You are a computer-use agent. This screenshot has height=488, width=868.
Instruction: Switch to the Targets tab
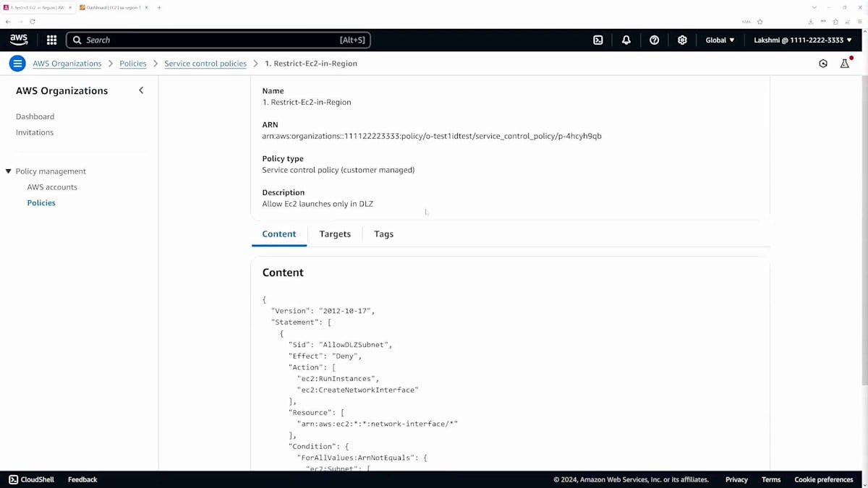[335, 234]
